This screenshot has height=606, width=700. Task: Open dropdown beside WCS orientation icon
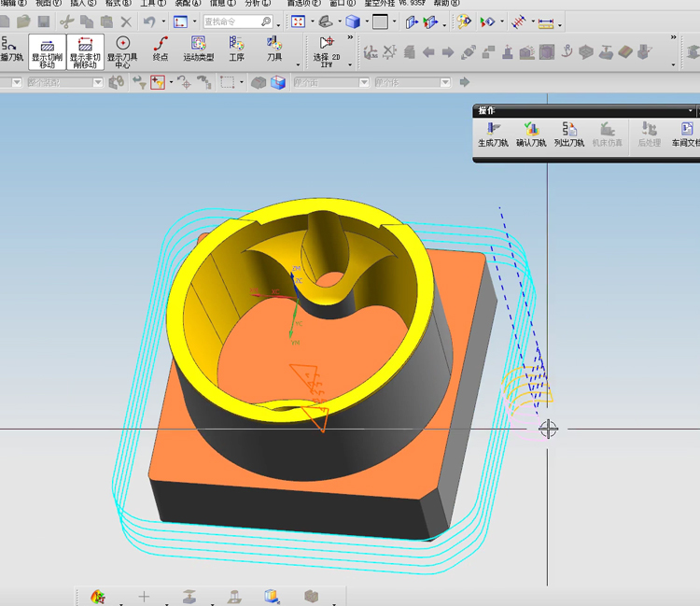tap(195, 21)
